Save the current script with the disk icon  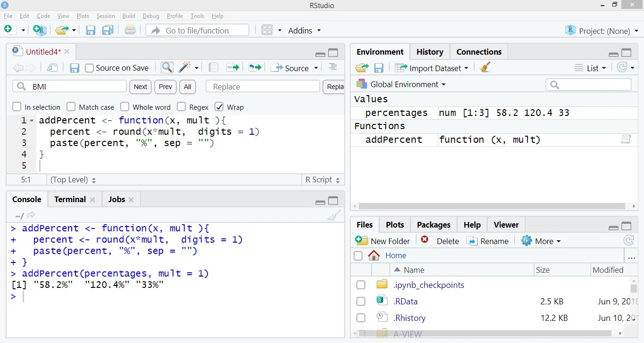tap(74, 68)
